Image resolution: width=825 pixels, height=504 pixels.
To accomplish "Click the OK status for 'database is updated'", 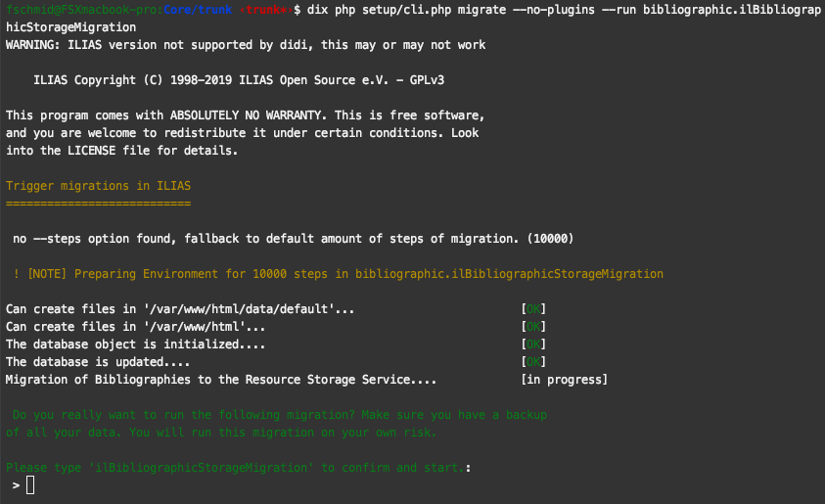I will [x=533, y=362].
